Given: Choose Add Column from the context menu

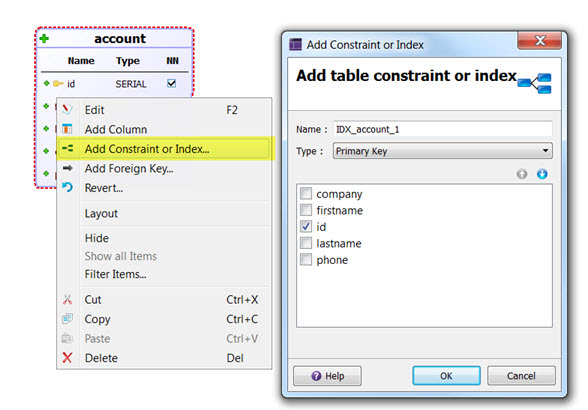Looking at the screenshot, I should click(x=164, y=129).
